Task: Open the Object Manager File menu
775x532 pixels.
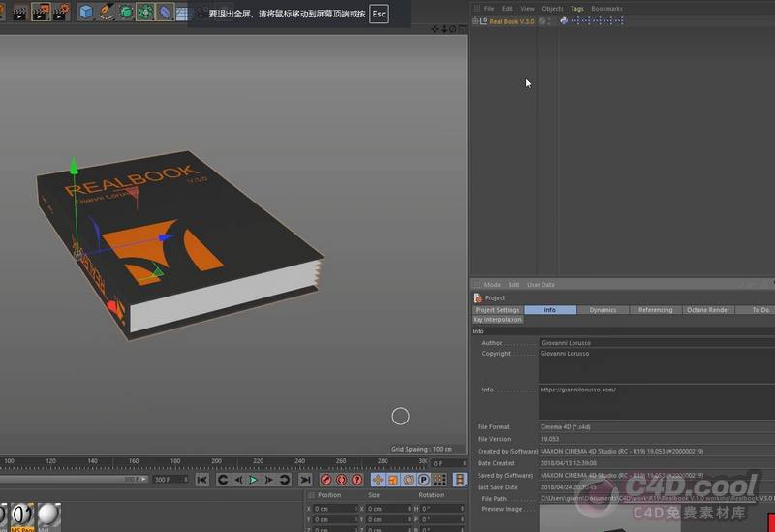Action: [489, 9]
